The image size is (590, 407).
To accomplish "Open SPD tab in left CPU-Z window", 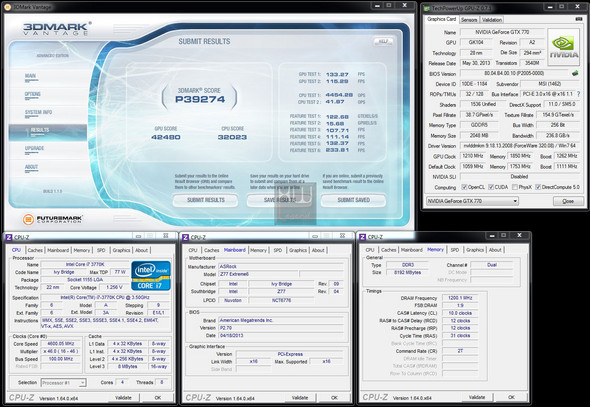I will click(x=101, y=250).
